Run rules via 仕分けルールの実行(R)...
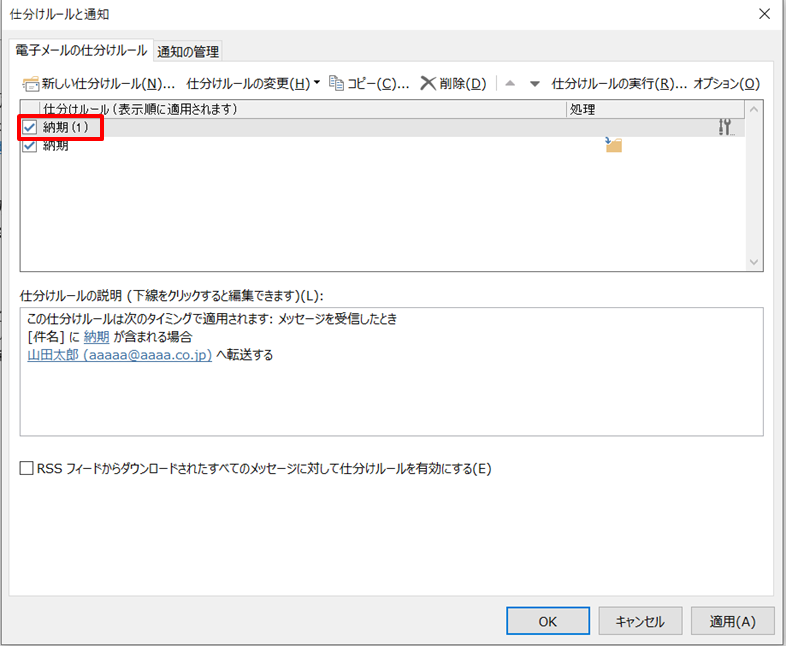The height and width of the screenshot is (646, 786). click(619, 84)
